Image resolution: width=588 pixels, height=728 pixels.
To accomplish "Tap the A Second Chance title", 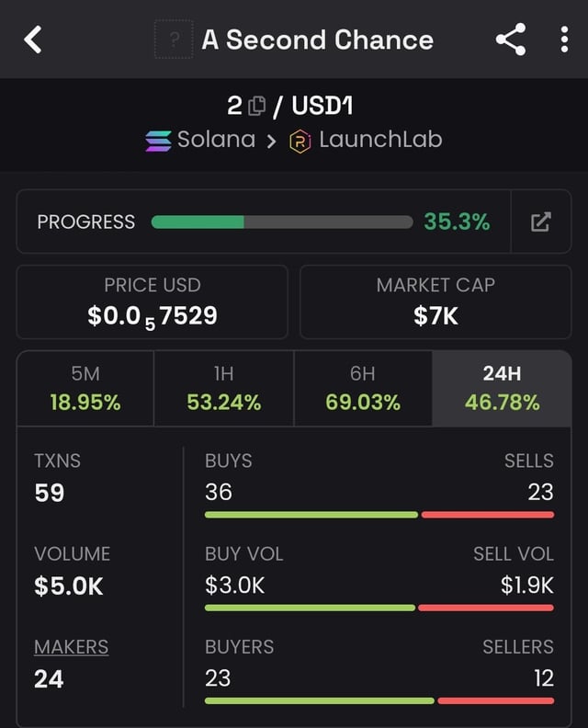I will point(317,40).
